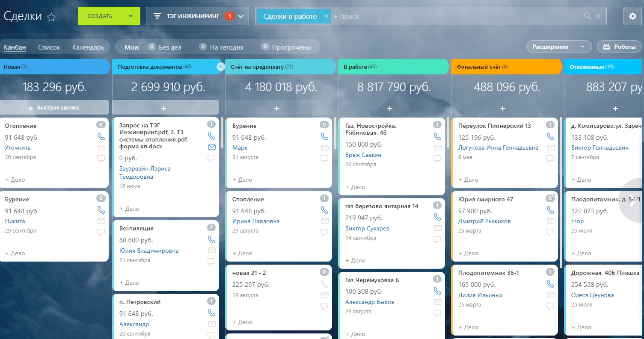
Task: Phone icon on Плодопитомник 36-1 card
Action: click(x=550, y=284)
